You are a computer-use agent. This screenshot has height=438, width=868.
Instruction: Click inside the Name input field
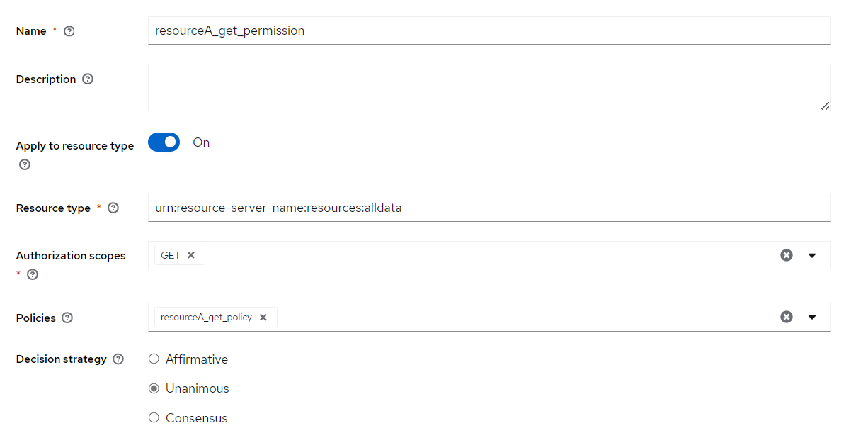[425, 30]
